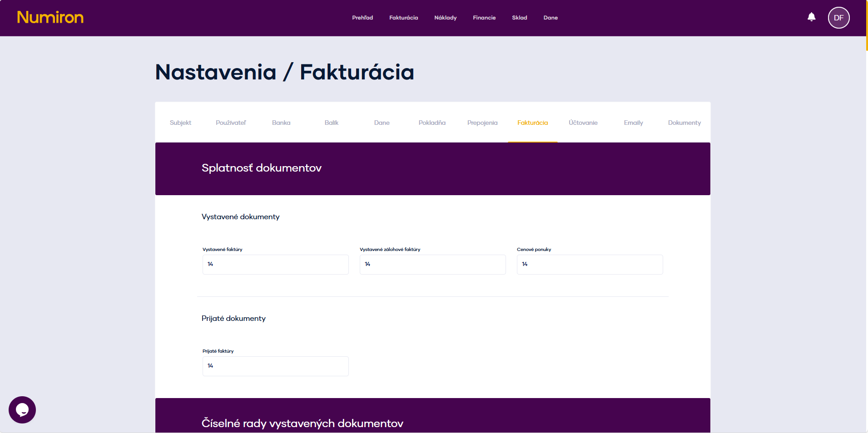868x433 pixels.
Task: Open the Banka settings tab
Action: click(x=281, y=123)
